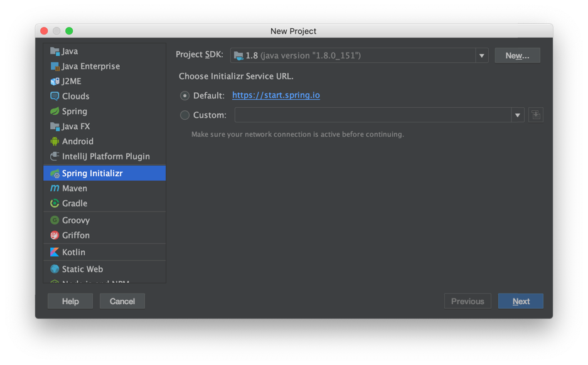The image size is (588, 365).
Task: Click the Gradle icon in the project list
Action: 55,203
